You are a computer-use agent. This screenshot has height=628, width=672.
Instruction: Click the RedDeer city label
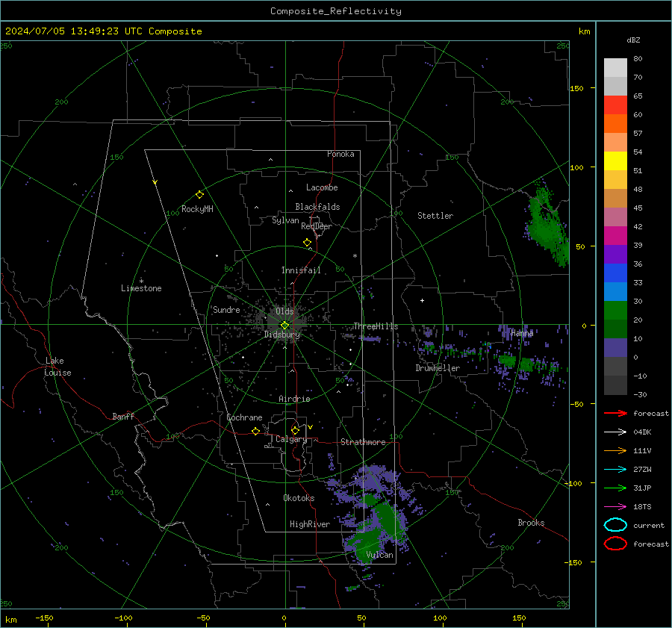(317, 226)
